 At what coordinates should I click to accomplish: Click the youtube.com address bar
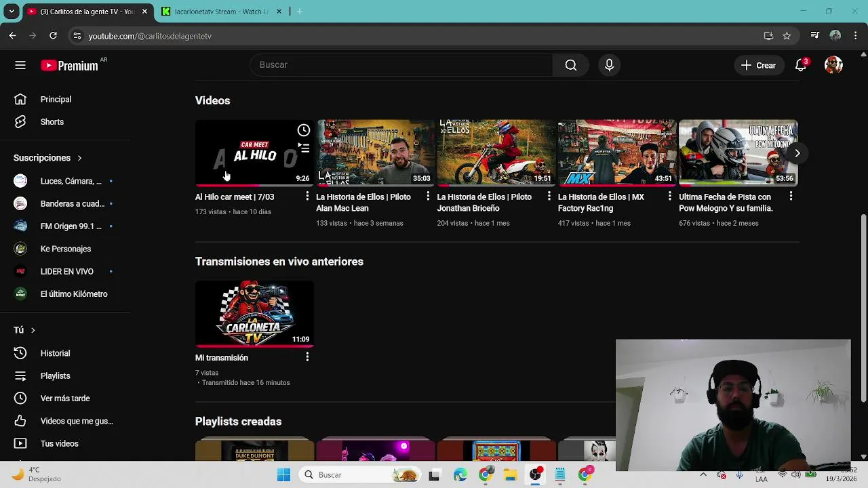click(x=149, y=36)
